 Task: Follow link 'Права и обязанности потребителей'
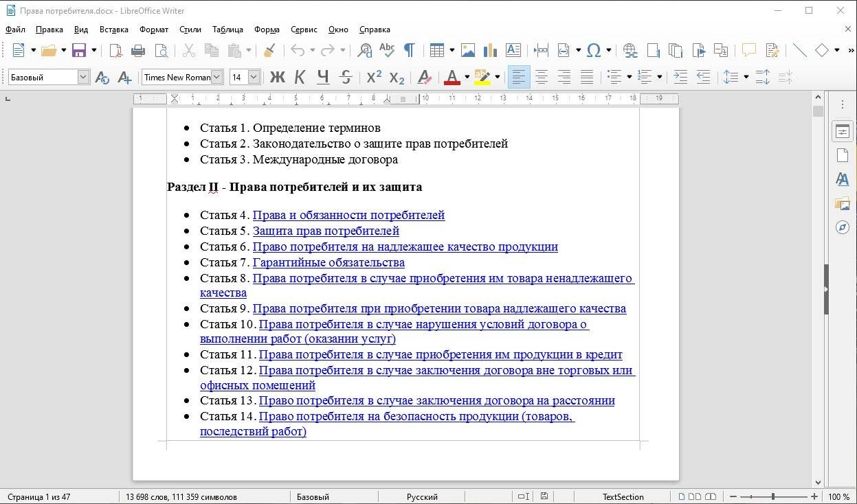coord(348,215)
